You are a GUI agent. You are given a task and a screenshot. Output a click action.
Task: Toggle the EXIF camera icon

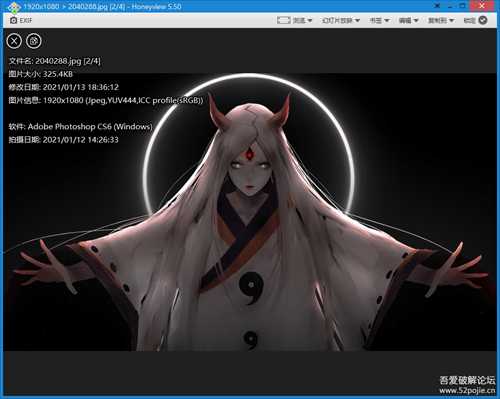[13, 21]
